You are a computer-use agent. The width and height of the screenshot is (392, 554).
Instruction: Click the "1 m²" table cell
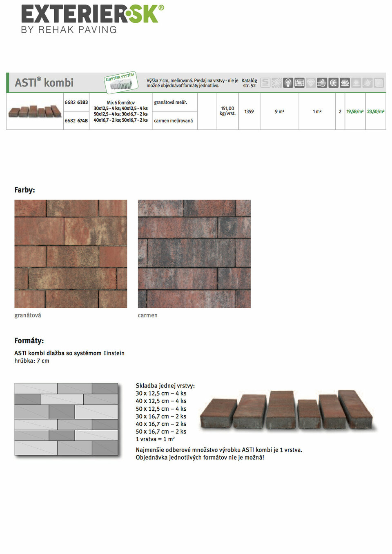(317, 111)
